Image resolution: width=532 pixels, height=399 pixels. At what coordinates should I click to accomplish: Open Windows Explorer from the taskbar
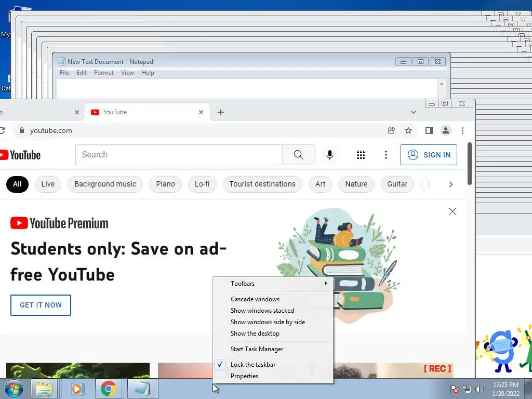pos(44,389)
